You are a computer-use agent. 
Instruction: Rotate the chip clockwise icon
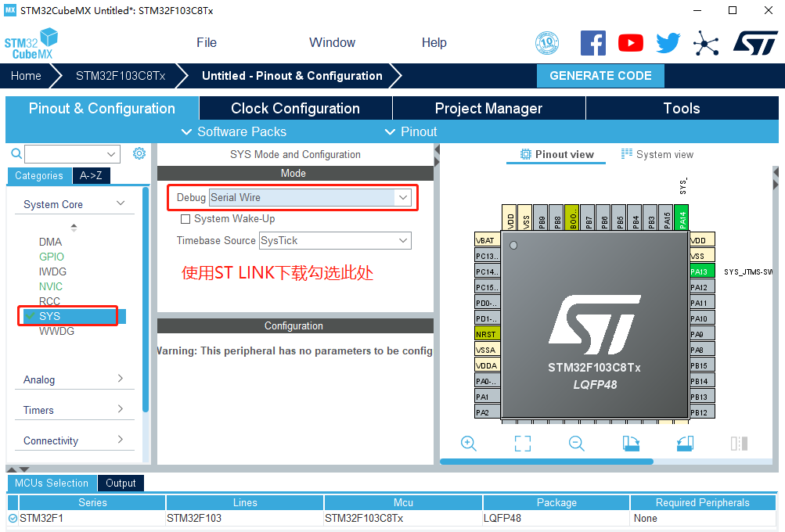coord(631,444)
